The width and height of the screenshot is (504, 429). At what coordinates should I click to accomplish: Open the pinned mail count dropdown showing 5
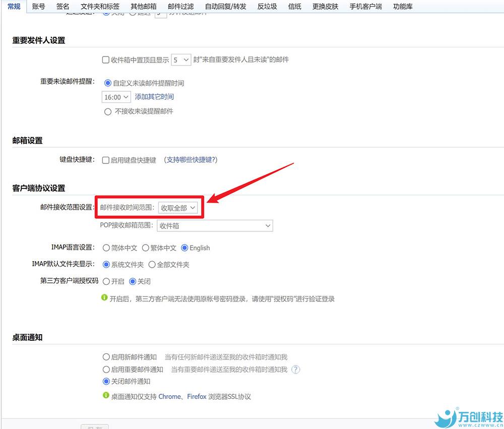click(180, 59)
